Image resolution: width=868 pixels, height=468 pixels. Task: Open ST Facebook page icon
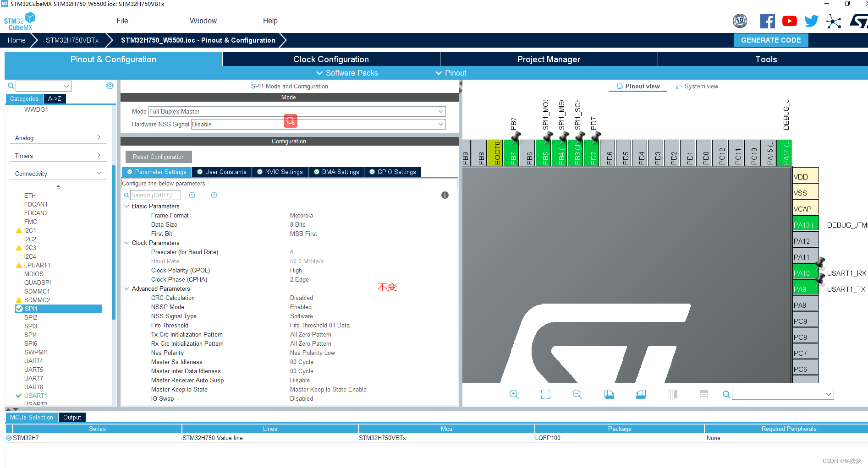point(767,21)
